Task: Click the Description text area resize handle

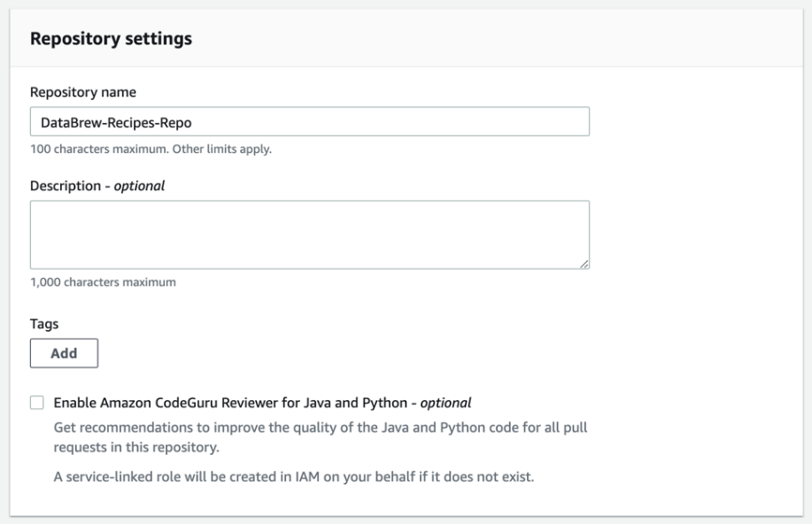Action: tap(585, 264)
